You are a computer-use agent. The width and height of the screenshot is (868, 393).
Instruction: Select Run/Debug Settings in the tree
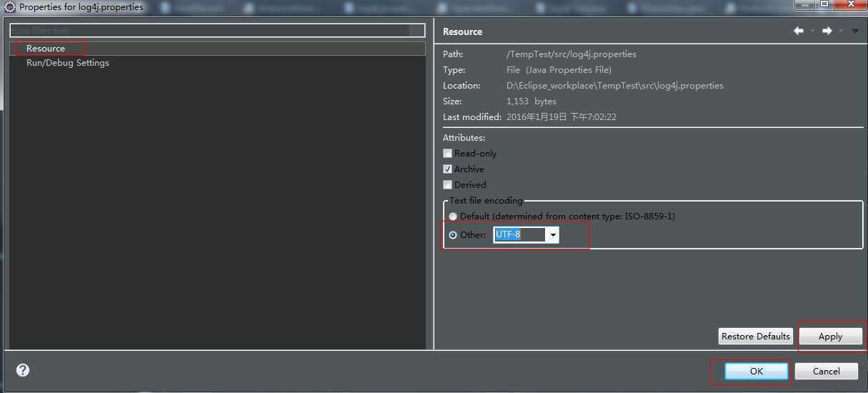68,63
